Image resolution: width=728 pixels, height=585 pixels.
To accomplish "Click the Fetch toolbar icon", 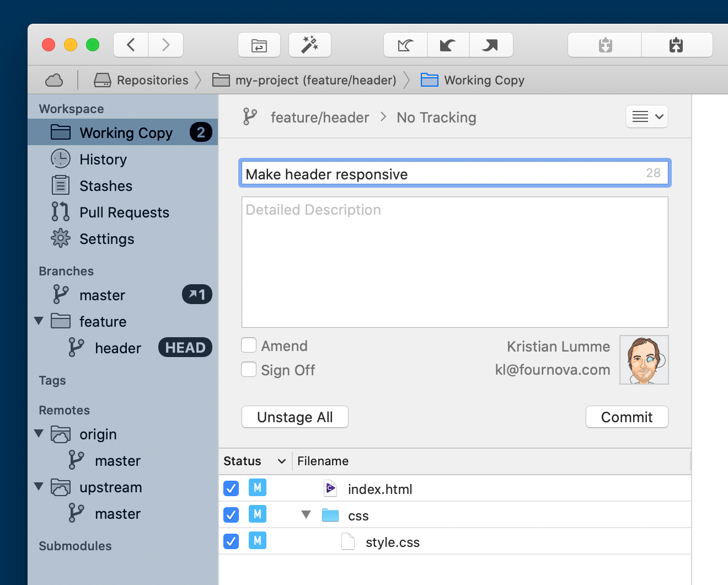I will coord(405,45).
